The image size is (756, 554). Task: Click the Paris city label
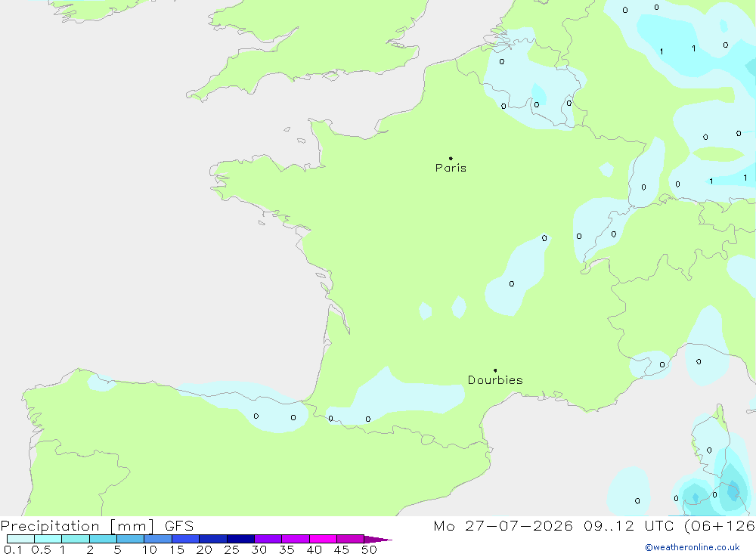[451, 168]
